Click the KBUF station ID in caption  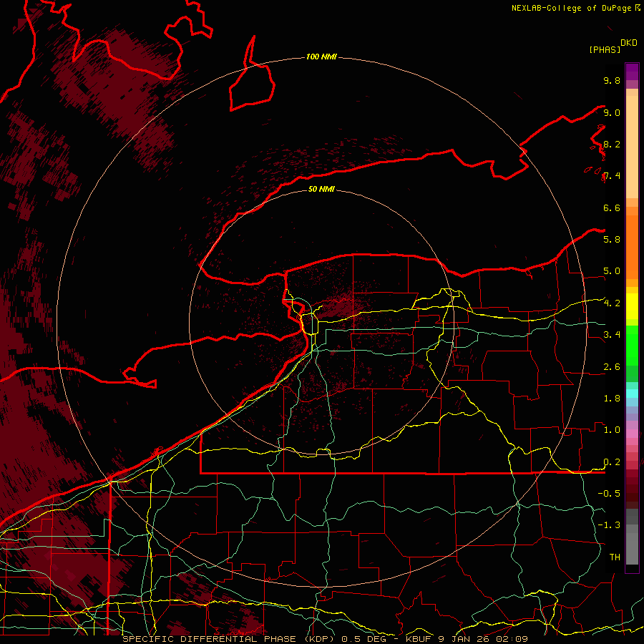tap(419, 639)
